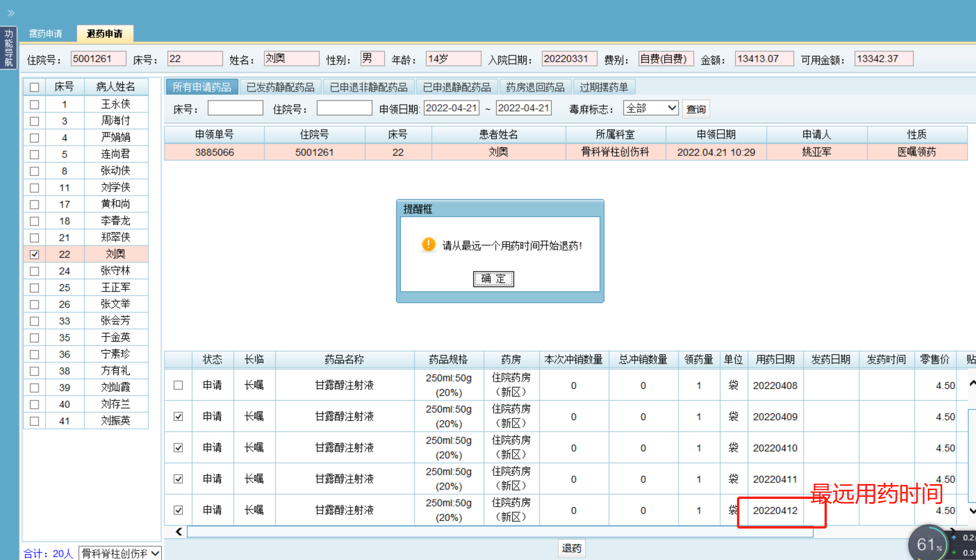This screenshot has height=560, width=976.
Task: Open the 毒麻标志 全部 dropdown
Action: click(650, 108)
